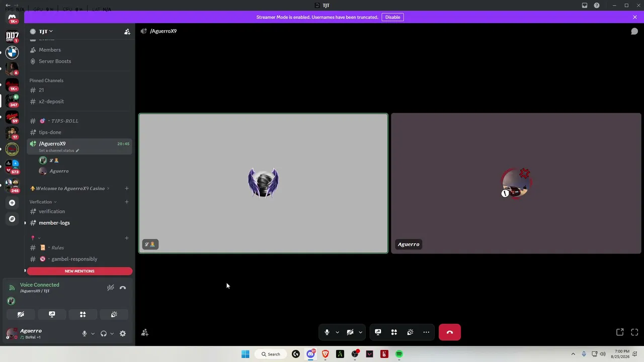644x362 pixels.
Task: Invite people to TJT server
Action: 127,32
